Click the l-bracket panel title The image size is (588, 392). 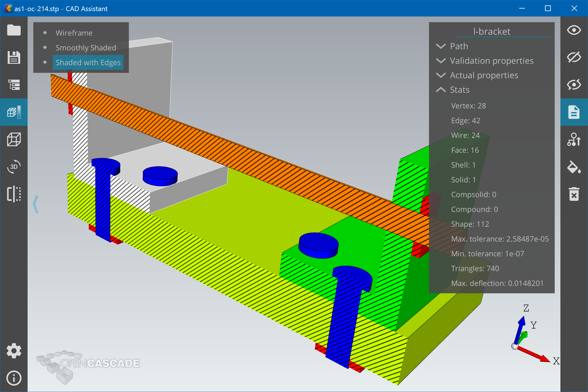[x=492, y=31]
